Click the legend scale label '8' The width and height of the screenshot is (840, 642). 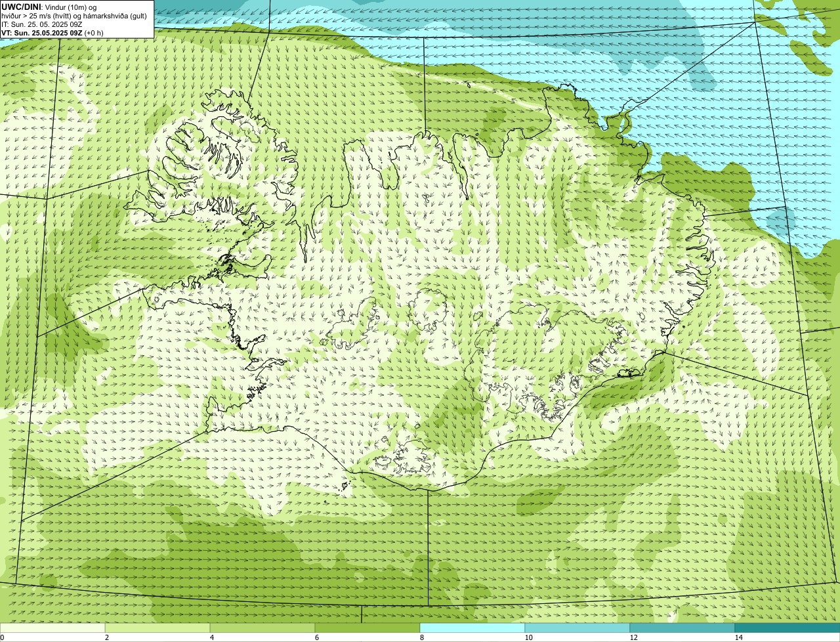(421, 637)
